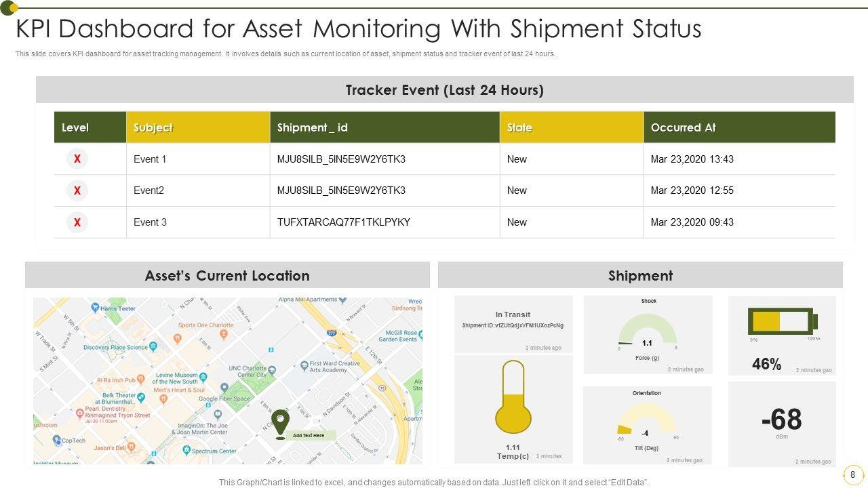Screen dimensions: 868x488
Task: Click the Shipment_id column header
Action: [313, 127]
